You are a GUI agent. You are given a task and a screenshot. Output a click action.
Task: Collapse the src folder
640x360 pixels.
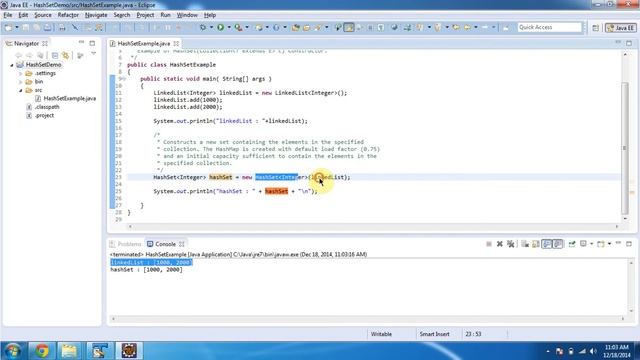click(x=20, y=90)
